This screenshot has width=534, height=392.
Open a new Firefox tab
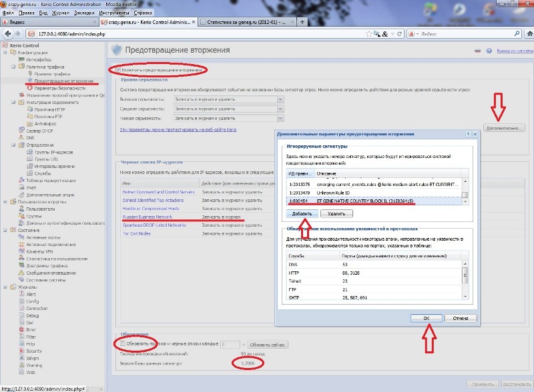click(302, 22)
